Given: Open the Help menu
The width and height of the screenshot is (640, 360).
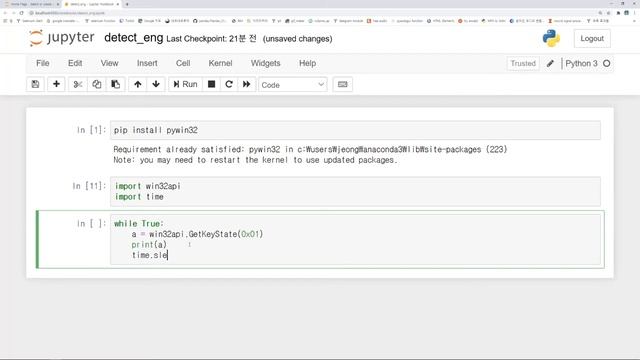Looking at the screenshot, I should (307, 63).
